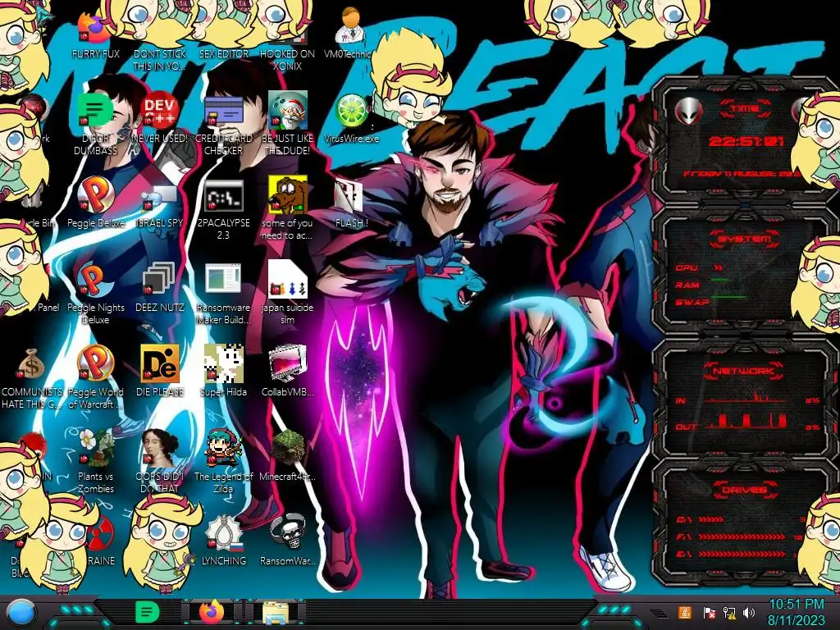Screen dimensions: 840x630
Task: Open the Start orb on the taskbar
Action: 21,612
